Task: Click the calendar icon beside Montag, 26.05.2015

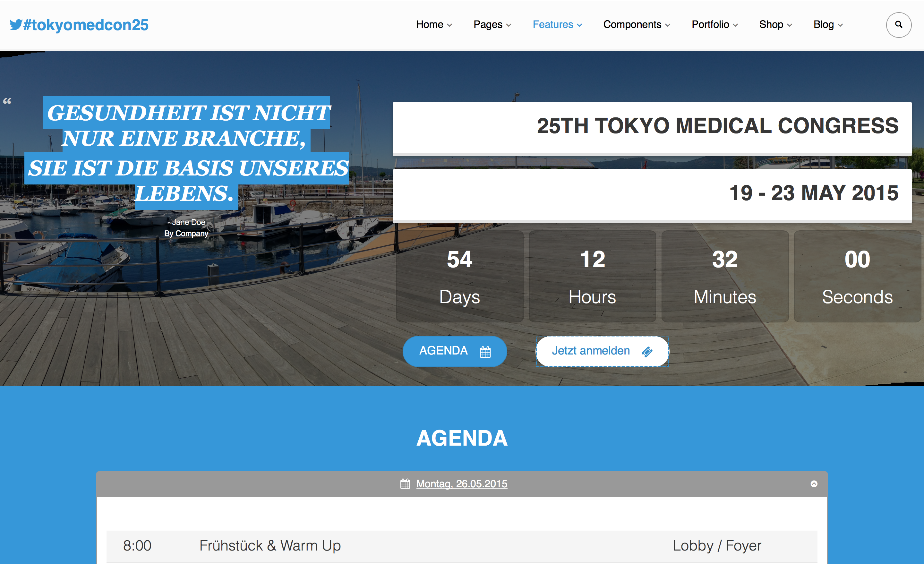Action: [x=405, y=484]
